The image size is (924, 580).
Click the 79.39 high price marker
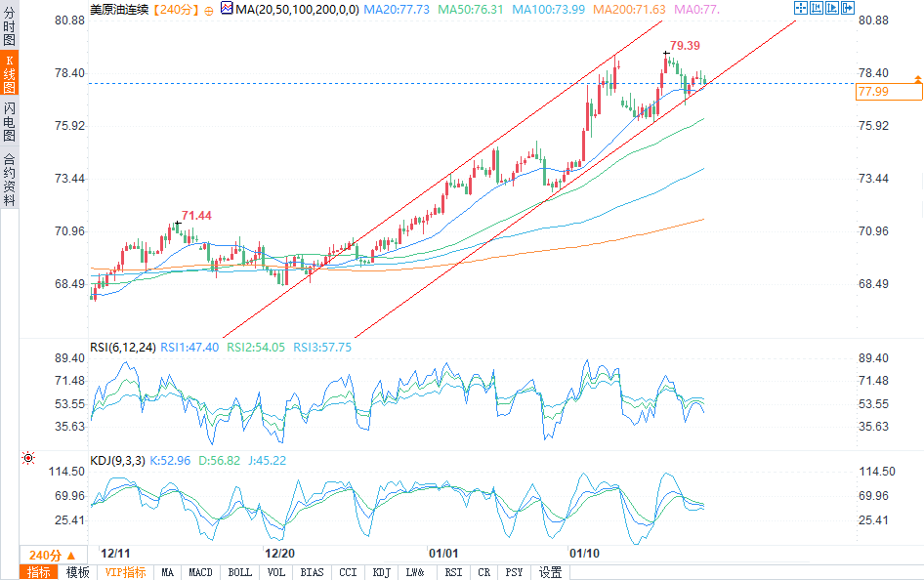point(685,46)
